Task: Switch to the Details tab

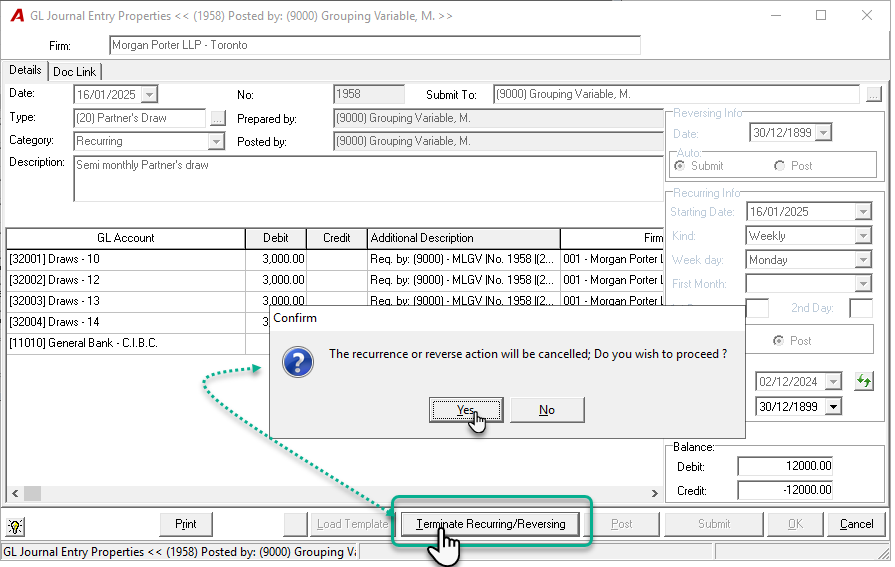Action: tap(25, 70)
